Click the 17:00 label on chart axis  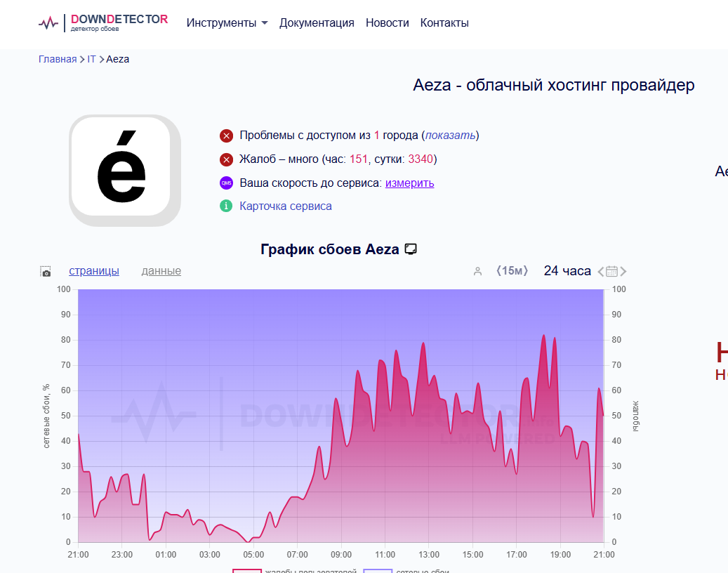coord(516,555)
